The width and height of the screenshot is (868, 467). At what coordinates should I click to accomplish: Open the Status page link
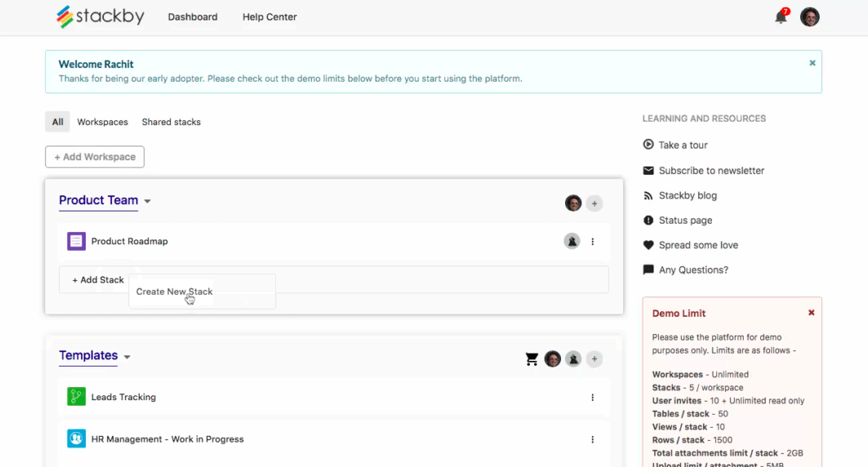[685, 220]
